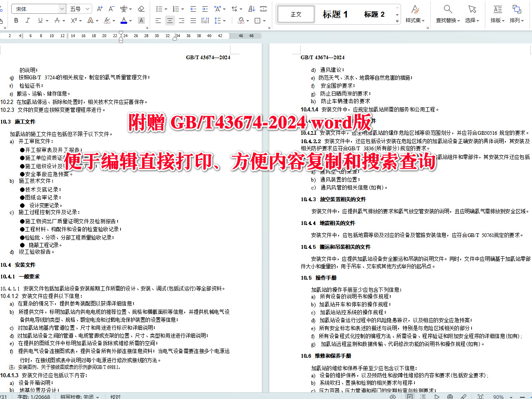The width and height of the screenshot is (532, 399).
Task: Click the word count 字数 indicator
Action: pos(34,396)
